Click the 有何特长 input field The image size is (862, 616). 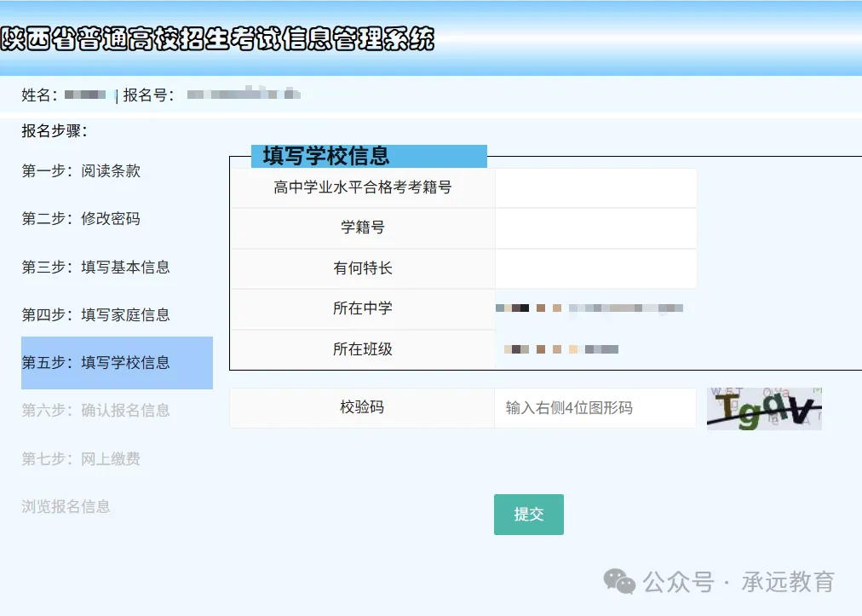[596, 269]
